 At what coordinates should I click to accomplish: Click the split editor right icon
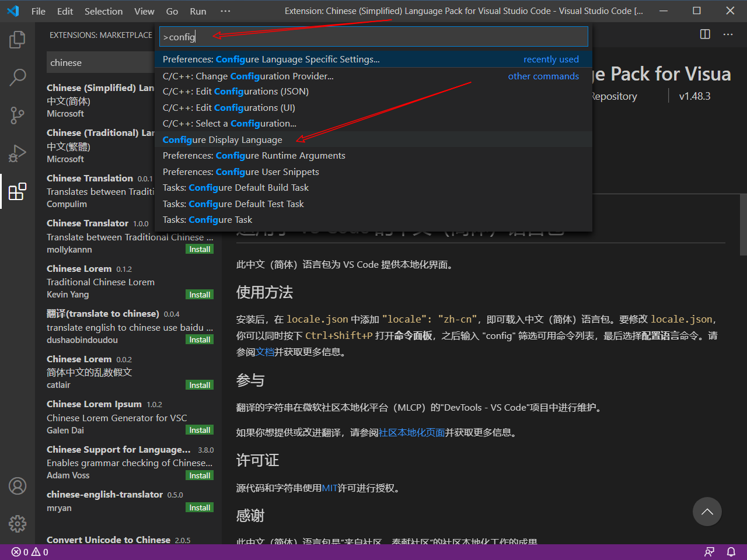(705, 34)
